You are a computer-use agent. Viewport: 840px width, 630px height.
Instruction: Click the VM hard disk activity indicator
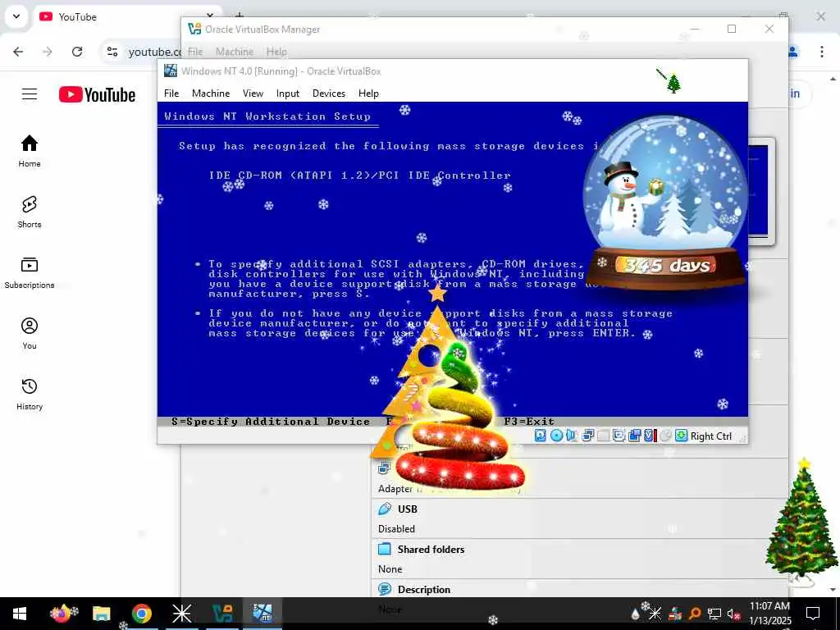click(x=540, y=436)
